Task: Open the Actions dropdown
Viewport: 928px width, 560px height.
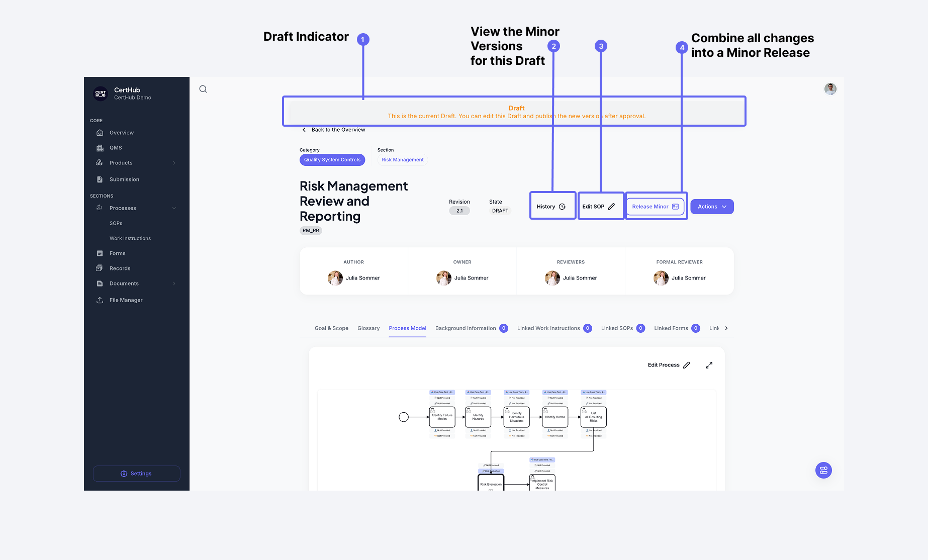Action: (712, 206)
